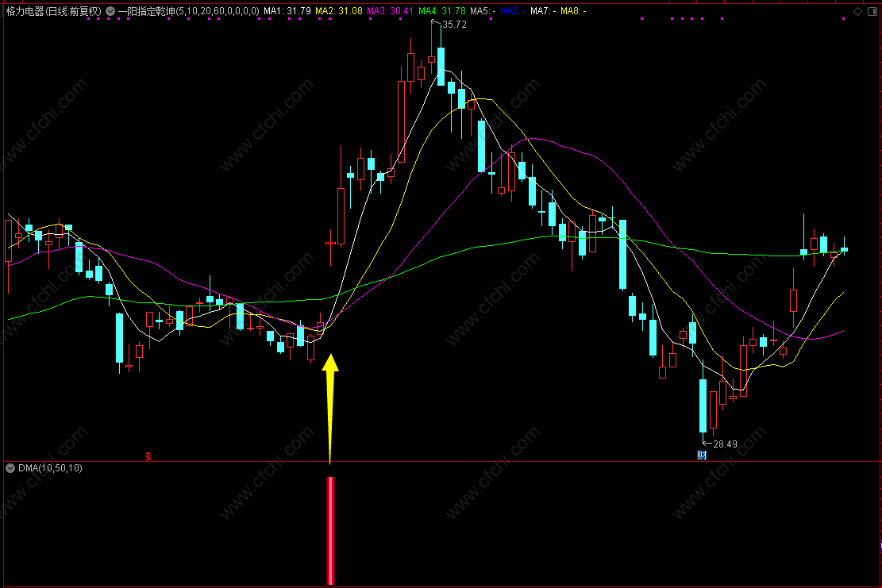This screenshot has height=588, width=882.
Task: Click the MA2: 31.08 yellow label
Action: (339, 11)
